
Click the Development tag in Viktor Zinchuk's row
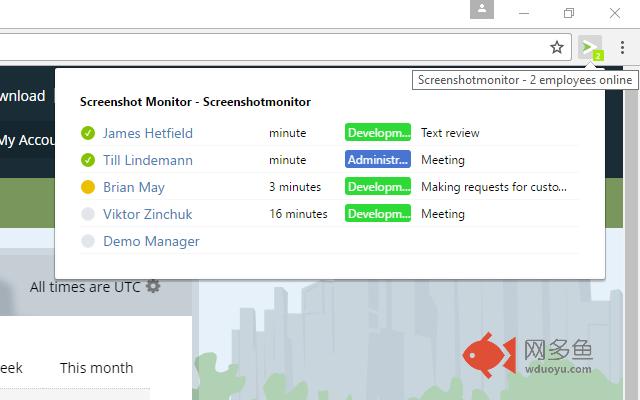click(x=378, y=213)
